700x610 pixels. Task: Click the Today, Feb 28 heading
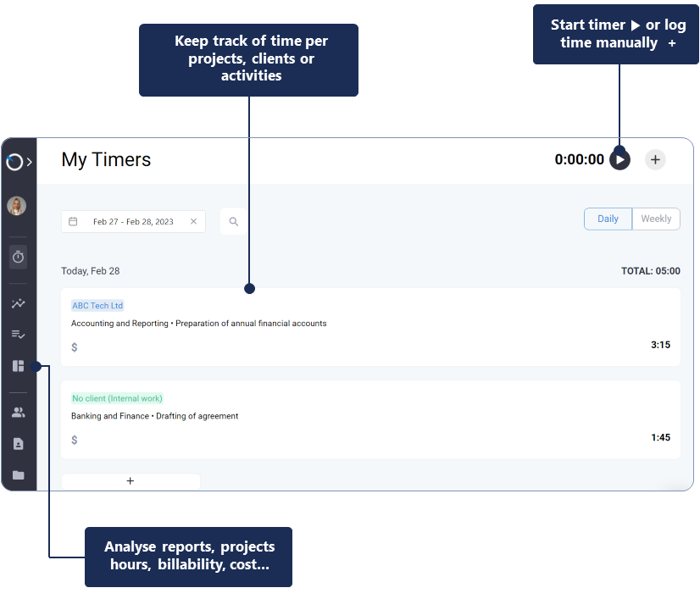tap(90, 271)
